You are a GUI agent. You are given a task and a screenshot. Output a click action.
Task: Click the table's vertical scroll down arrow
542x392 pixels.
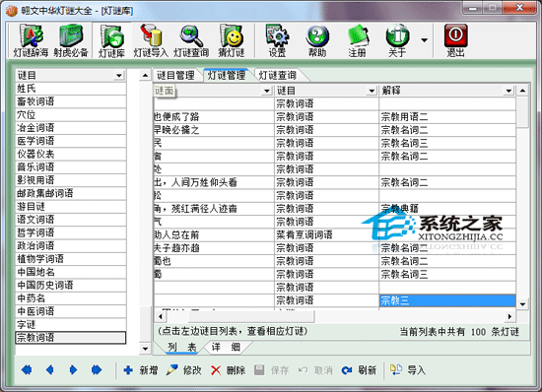pos(522,304)
